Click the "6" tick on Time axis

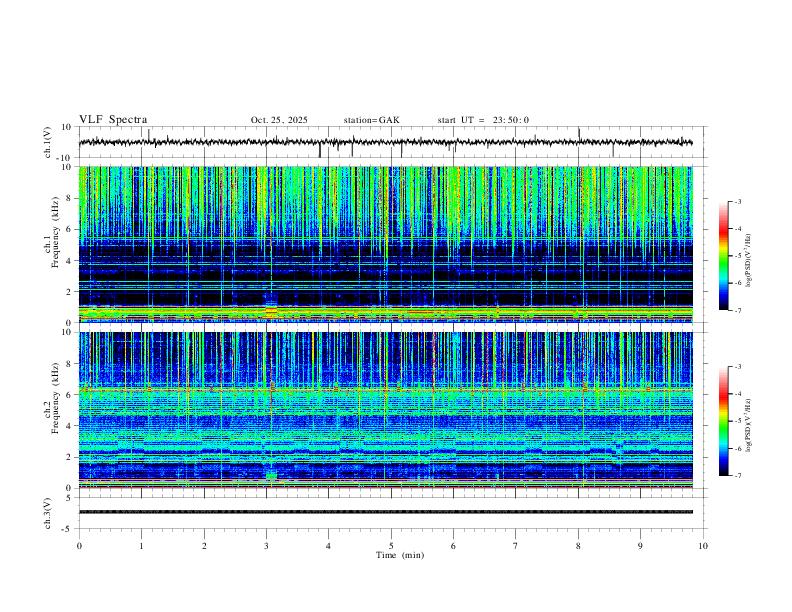tap(454, 546)
